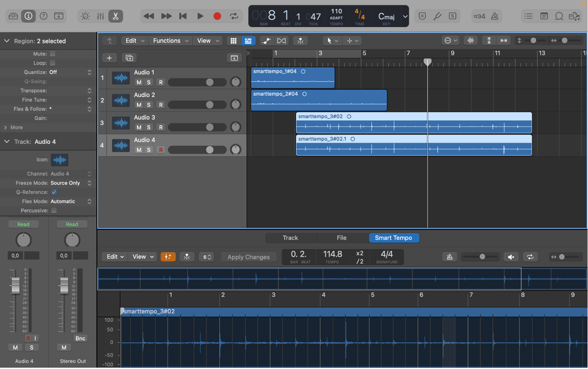Viewport: 588px width, 369px height.
Task: Adjust the Audio 4 channel strip fader
Action: (15, 285)
